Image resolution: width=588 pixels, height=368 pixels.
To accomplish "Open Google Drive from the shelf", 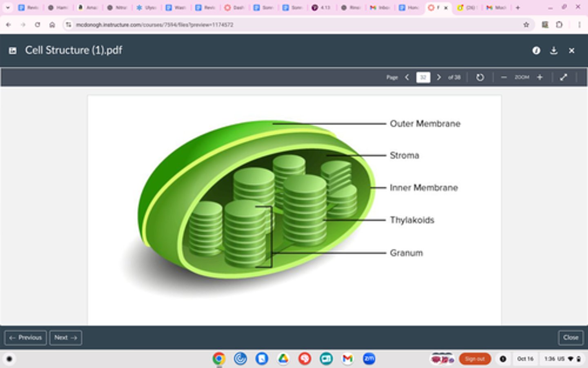I will point(283,359).
